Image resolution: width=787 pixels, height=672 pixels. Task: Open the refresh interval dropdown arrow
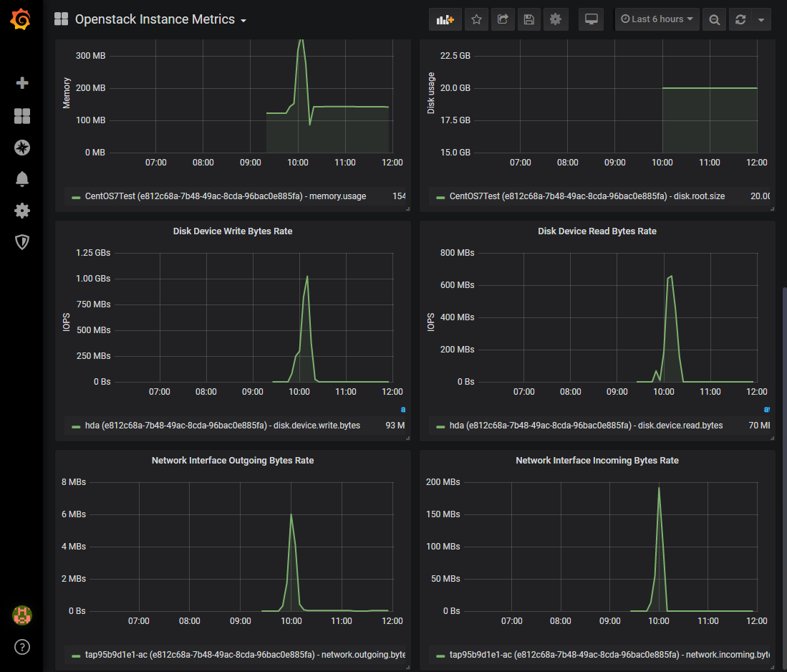pyautogui.click(x=761, y=19)
